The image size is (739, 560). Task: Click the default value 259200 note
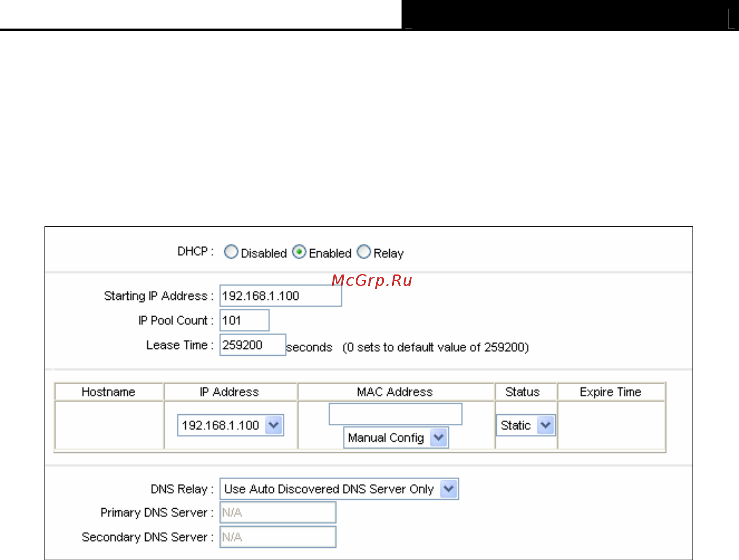(x=435, y=347)
